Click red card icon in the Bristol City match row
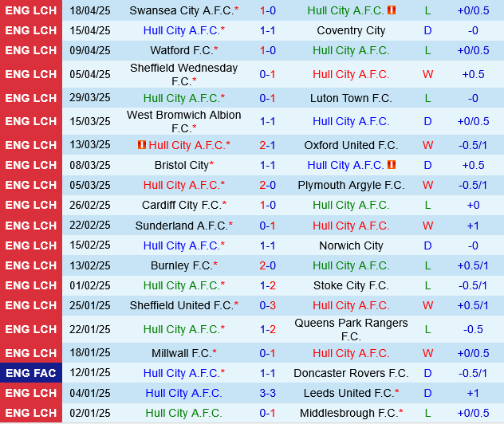 (392, 165)
